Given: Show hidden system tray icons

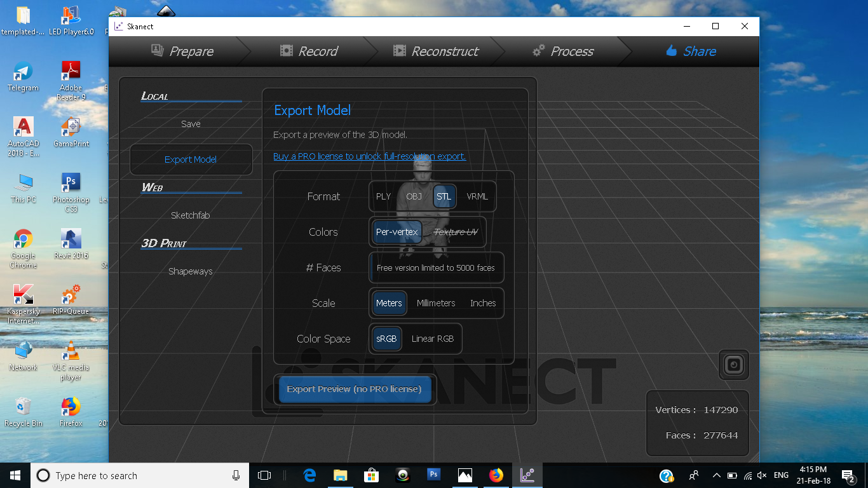Looking at the screenshot, I should [716, 475].
